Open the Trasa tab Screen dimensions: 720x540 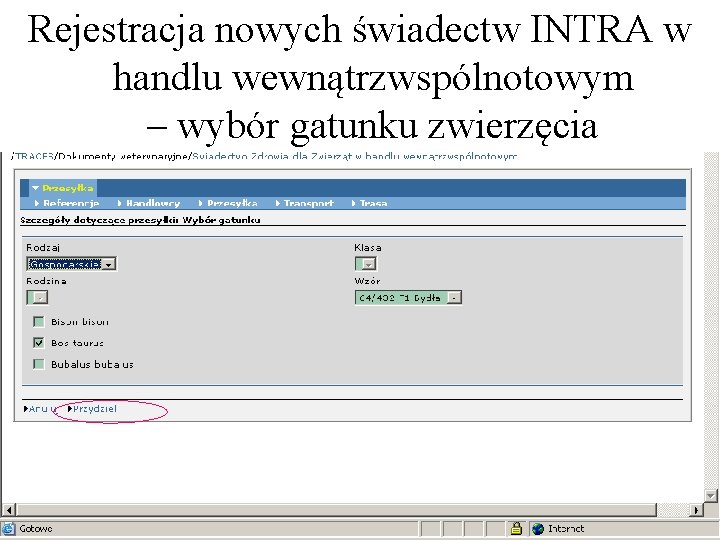tap(370, 203)
